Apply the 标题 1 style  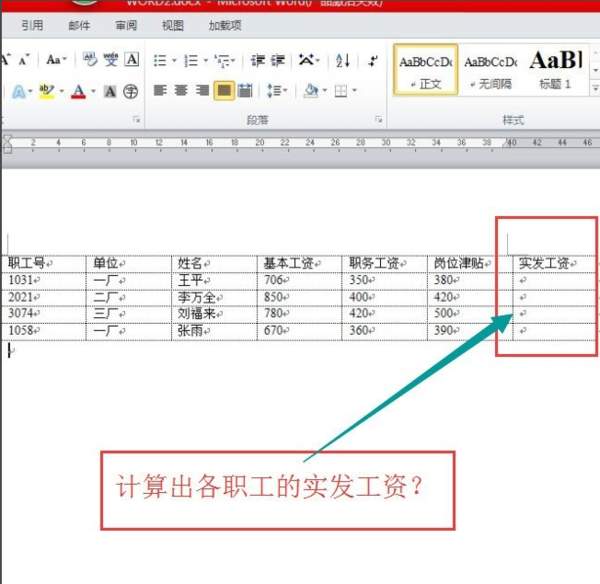click(x=555, y=70)
